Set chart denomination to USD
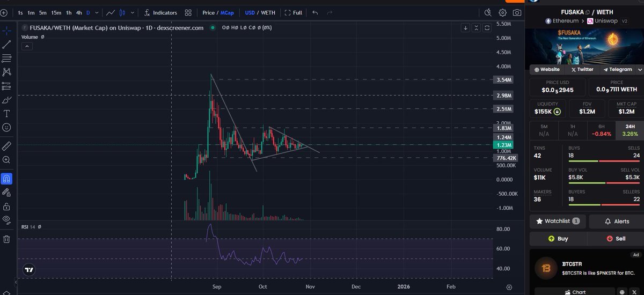Screen dimensions: 644x295 coord(250,12)
